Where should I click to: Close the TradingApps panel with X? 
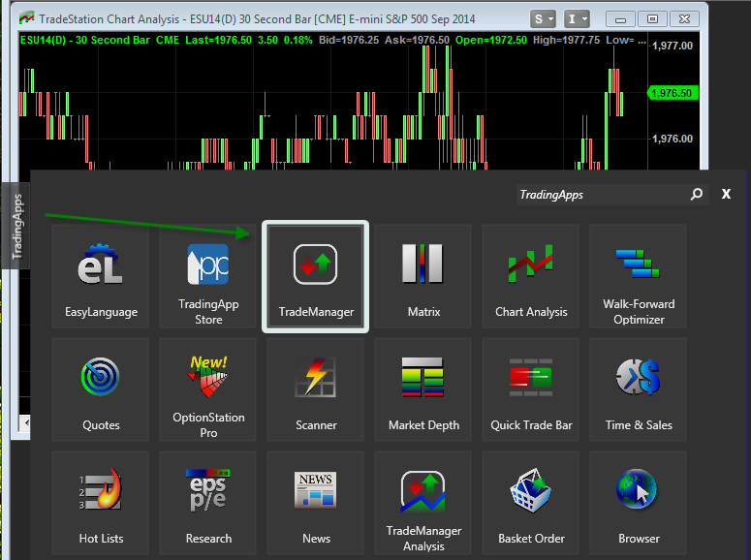(726, 195)
